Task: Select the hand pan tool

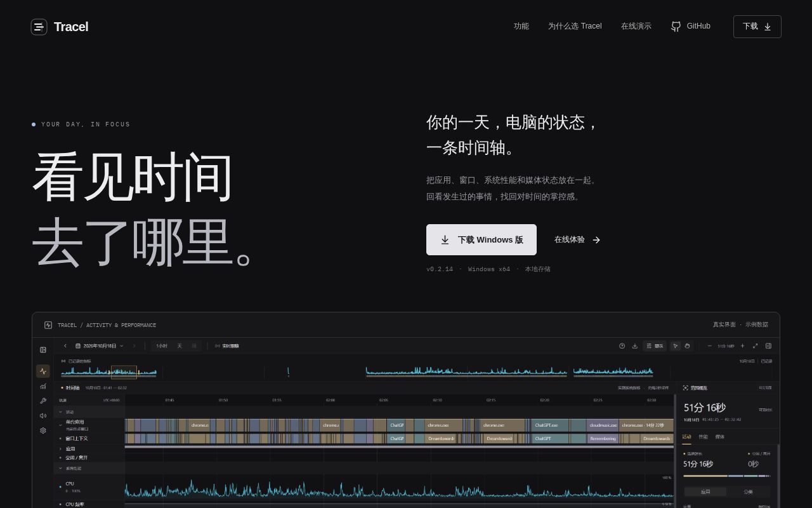Action: pyautogui.click(x=687, y=346)
